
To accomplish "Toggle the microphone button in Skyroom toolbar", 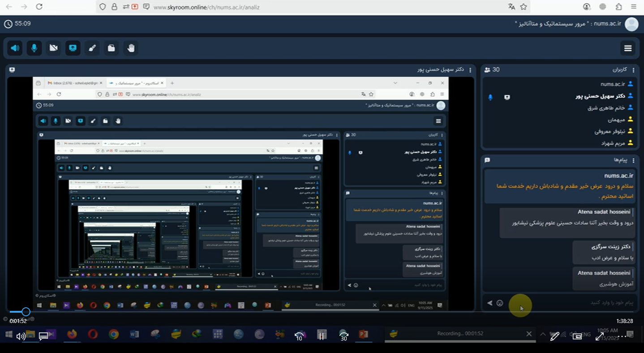I will tap(34, 48).
